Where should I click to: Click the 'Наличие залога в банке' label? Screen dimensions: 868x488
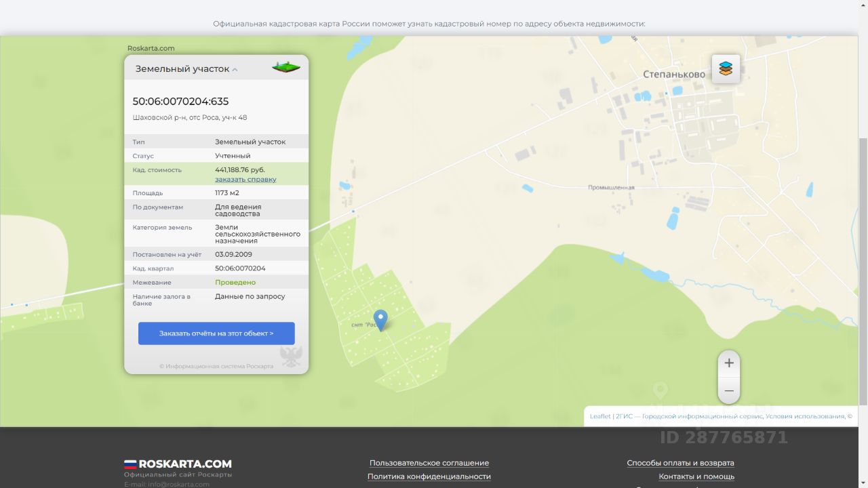click(161, 300)
